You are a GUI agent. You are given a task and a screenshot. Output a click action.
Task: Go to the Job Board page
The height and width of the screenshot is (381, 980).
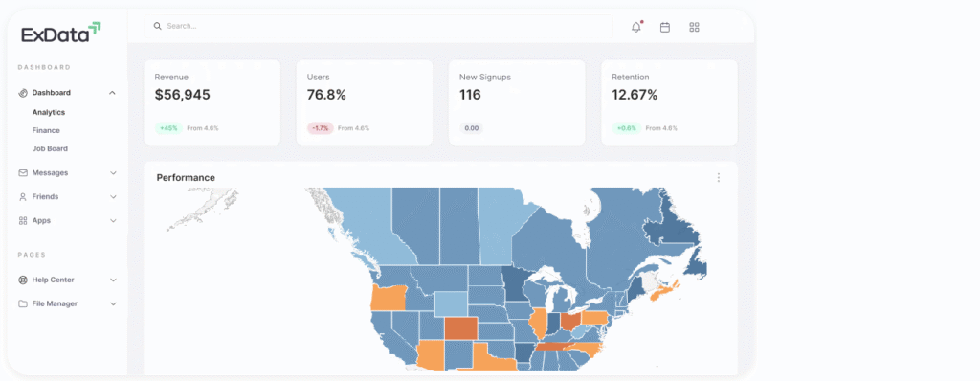pyautogui.click(x=50, y=149)
